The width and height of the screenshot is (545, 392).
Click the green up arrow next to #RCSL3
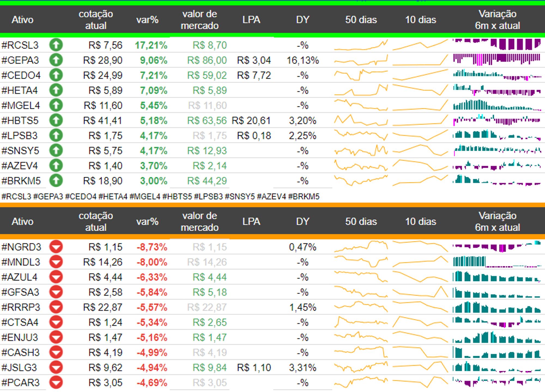pos(56,45)
